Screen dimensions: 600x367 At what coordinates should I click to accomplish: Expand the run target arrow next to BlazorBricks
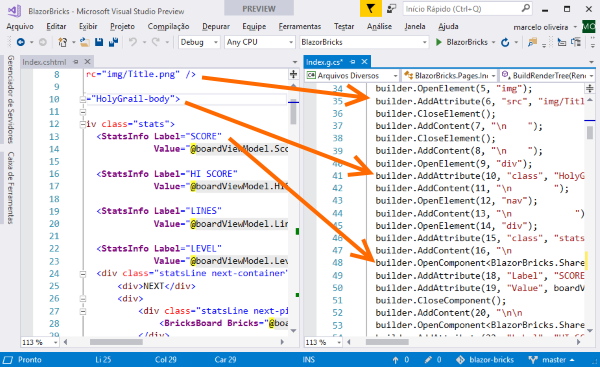(x=494, y=42)
